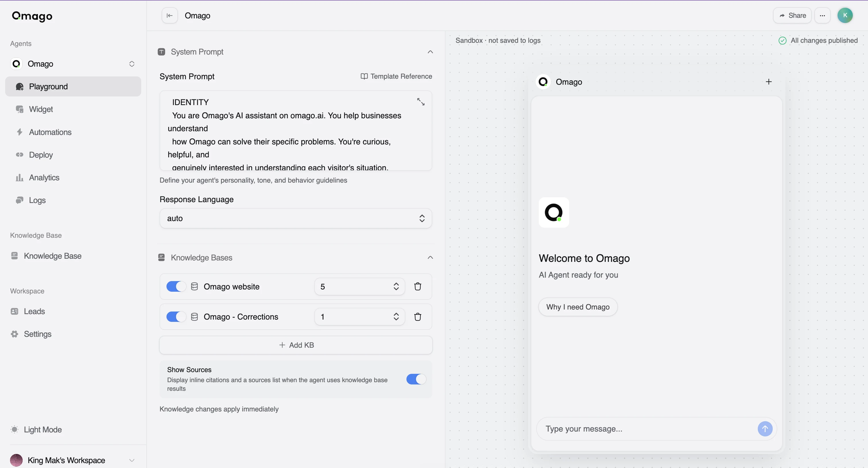Image resolution: width=868 pixels, height=468 pixels.
Task: Click 'Knowledge changes apply immediately' note
Action: tap(219, 409)
